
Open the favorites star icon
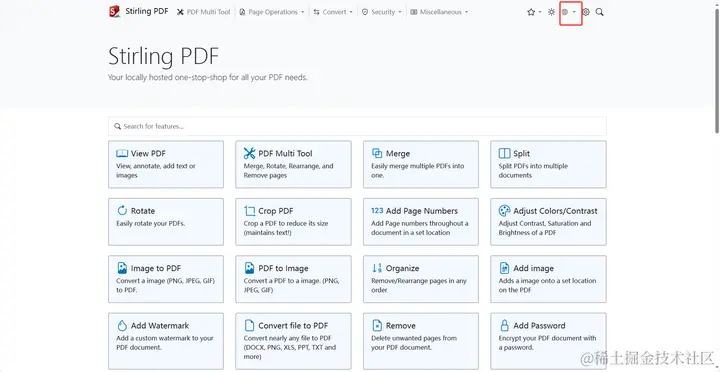[x=531, y=12]
